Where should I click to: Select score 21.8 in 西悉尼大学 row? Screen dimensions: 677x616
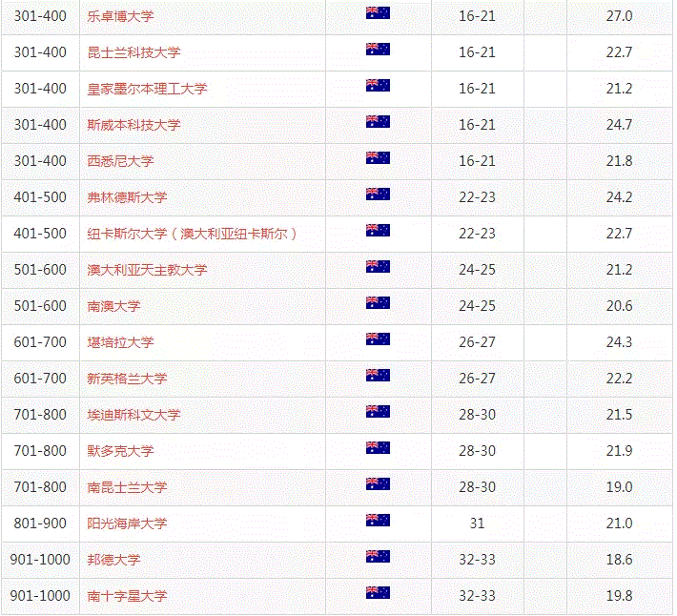[619, 161]
